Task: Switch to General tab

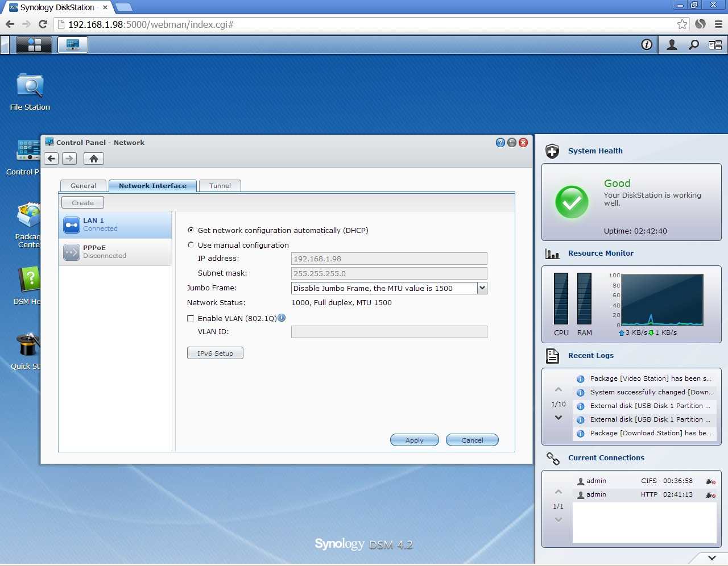Action: pos(83,186)
